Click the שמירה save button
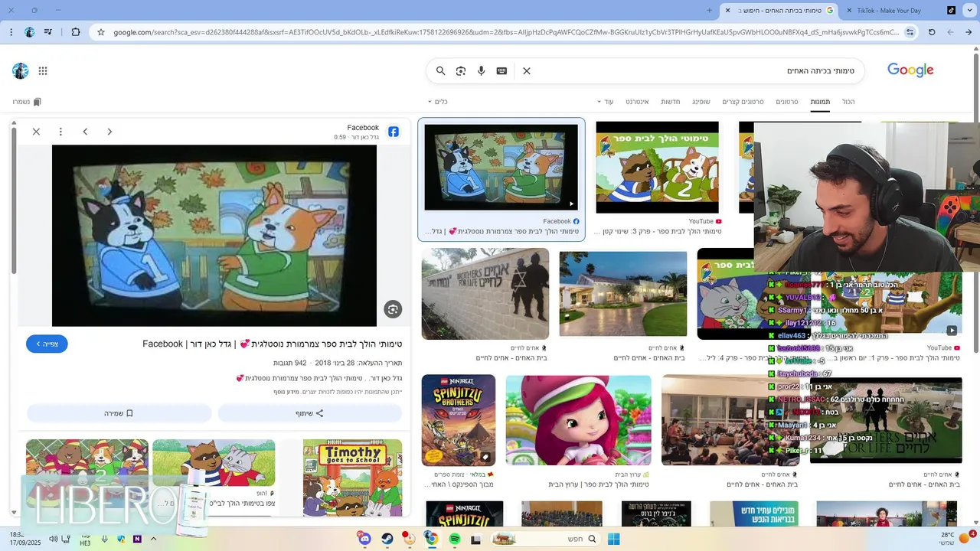 coord(119,413)
